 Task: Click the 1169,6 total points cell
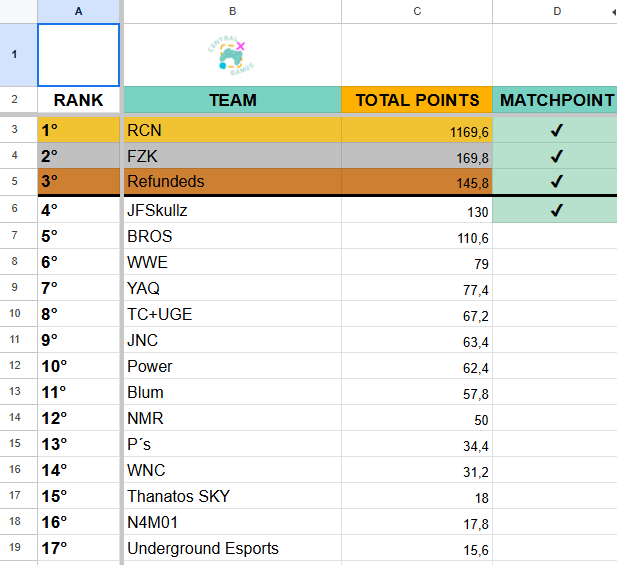pyautogui.click(x=417, y=129)
